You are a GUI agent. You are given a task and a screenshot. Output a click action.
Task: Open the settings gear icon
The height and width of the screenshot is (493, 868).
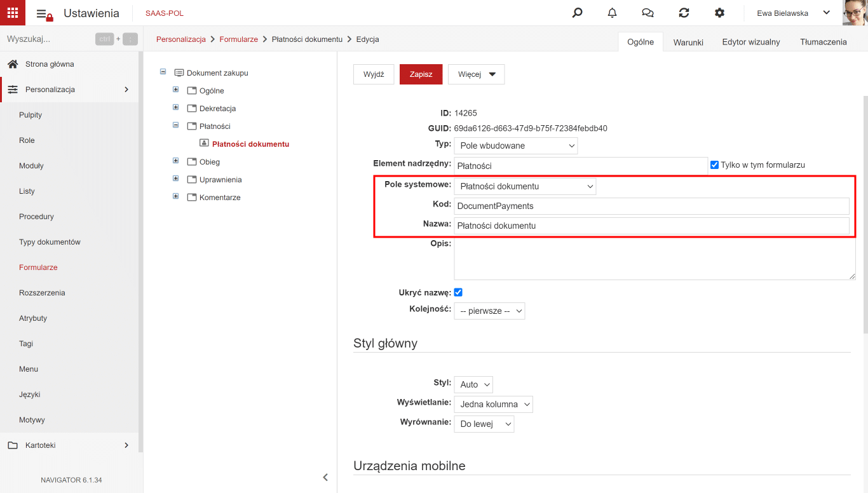(719, 13)
